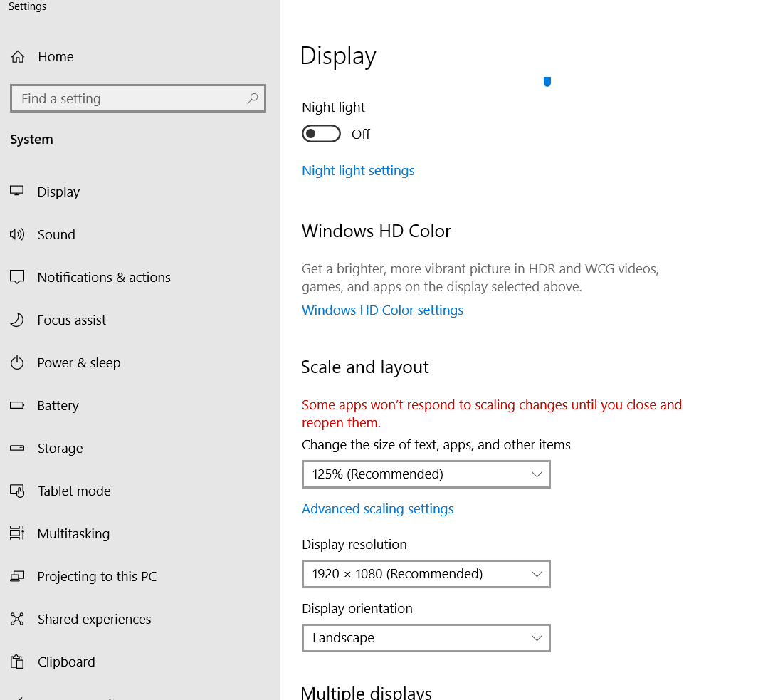The image size is (763, 700).
Task: Click the Storage drive icon
Action: (17, 448)
